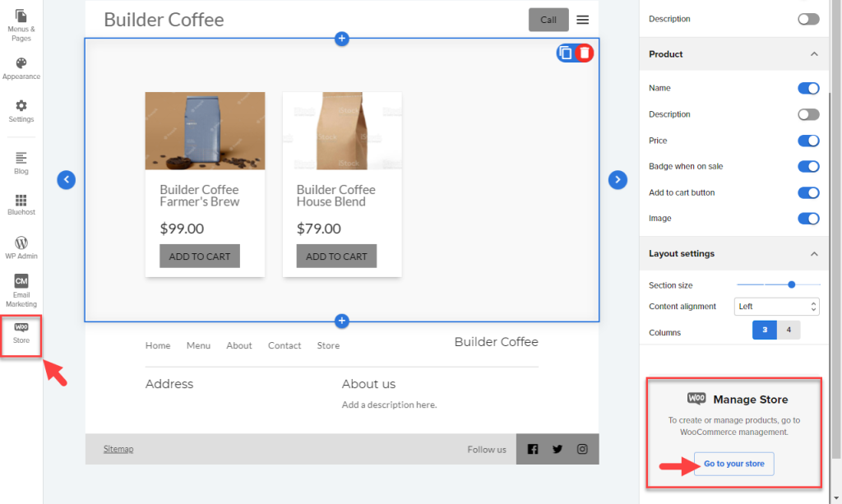Click the Follow us label

point(487,450)
